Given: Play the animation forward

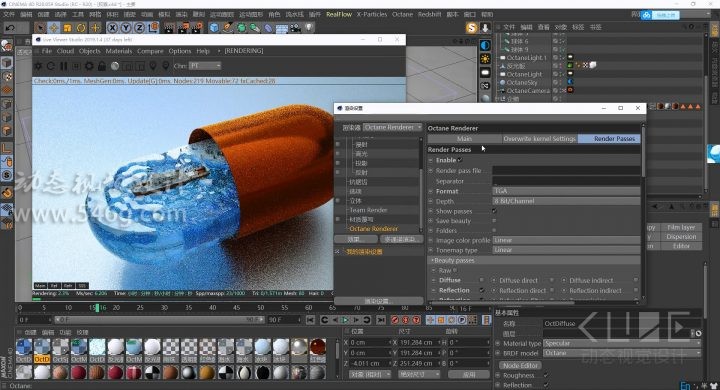Looking at the screenshot, I should (344, 320).
